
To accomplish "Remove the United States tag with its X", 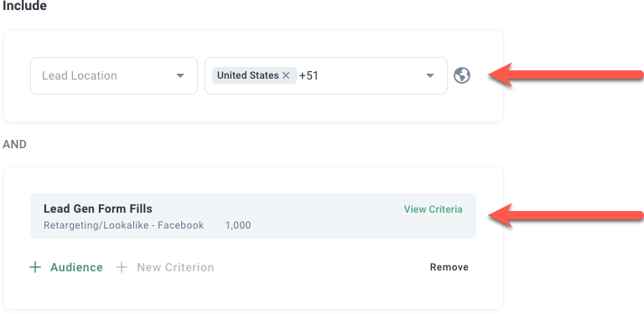I will 286,75.
